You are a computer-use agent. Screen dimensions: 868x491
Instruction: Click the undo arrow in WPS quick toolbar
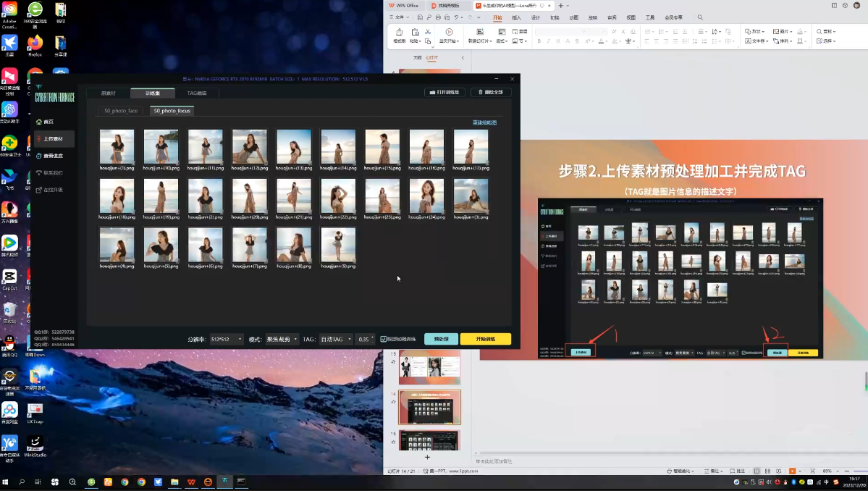456,17
